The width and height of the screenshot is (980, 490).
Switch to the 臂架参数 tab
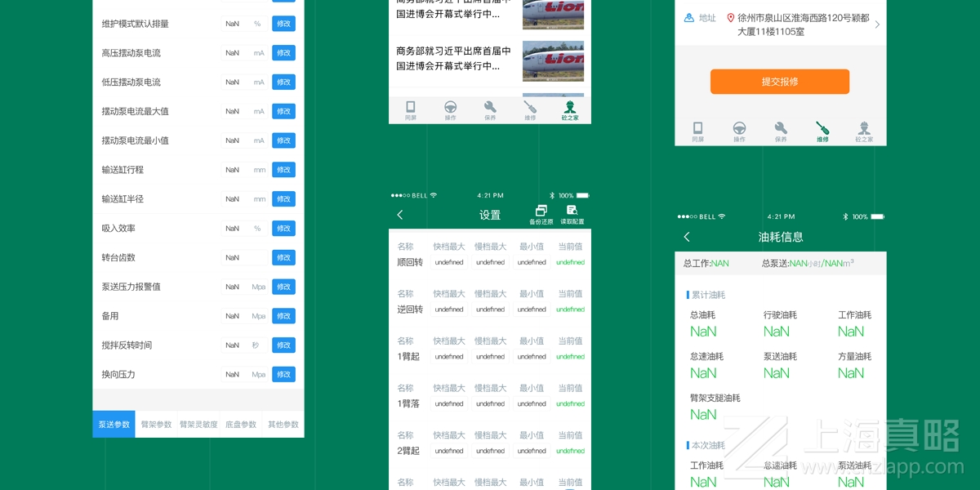[x=158, y=424]
